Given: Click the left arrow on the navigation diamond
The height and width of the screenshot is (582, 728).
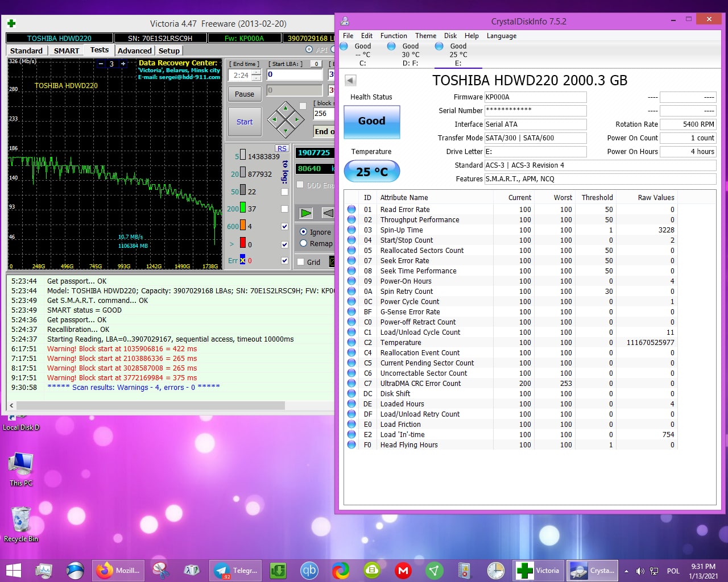Looking at the screenshot, I should [275, 120].
